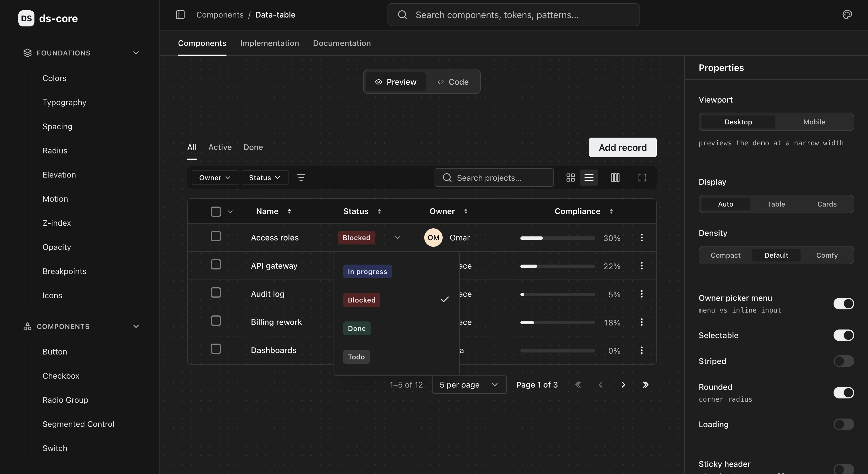Viewport: 868px width, 474px height.
Task: Check the Billing rework row checkbox
Action: tap(216, 321)
